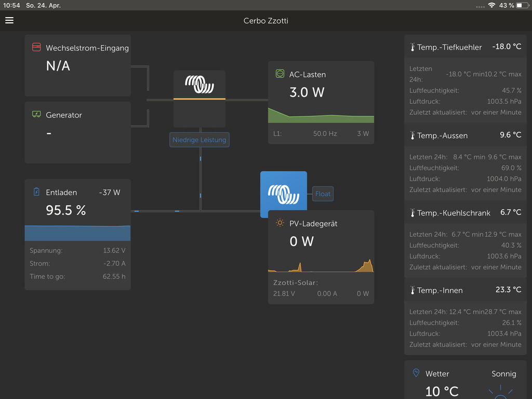Open the blue solar charger tile

coord(284,191)
